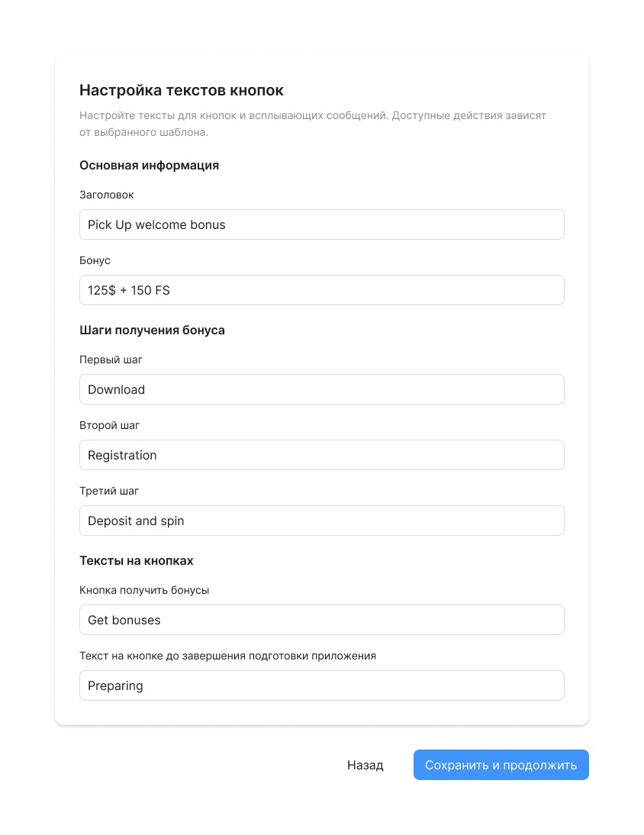This screenshot has height=835, width=644.
Task: Click the 'Preparing' button text field
Action: point(321,685)
